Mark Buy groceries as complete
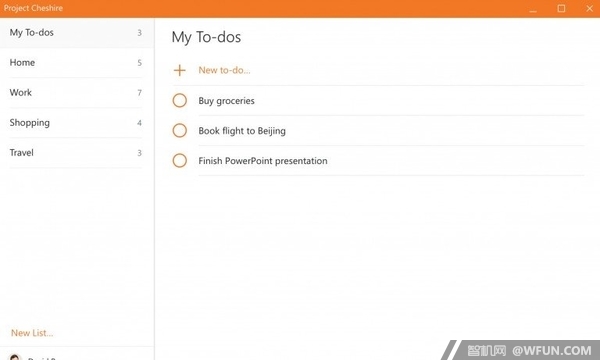The image size is (600, 360). click(179, 101)
